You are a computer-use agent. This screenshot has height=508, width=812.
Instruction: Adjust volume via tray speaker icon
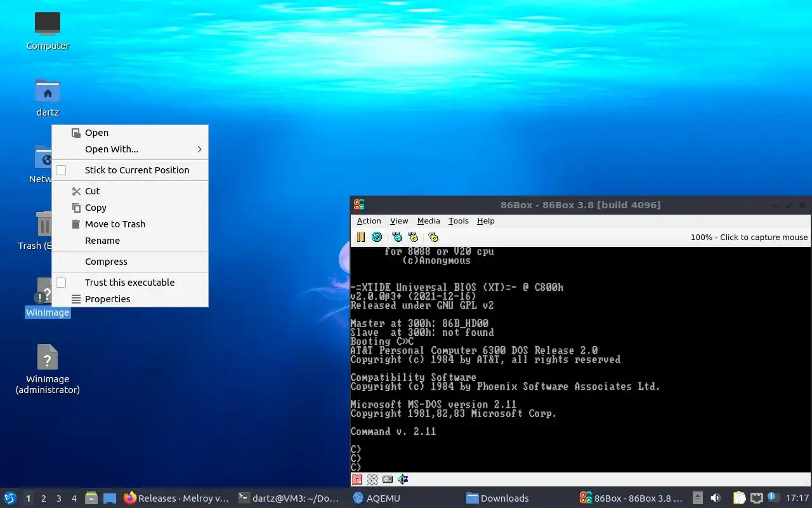716,498
